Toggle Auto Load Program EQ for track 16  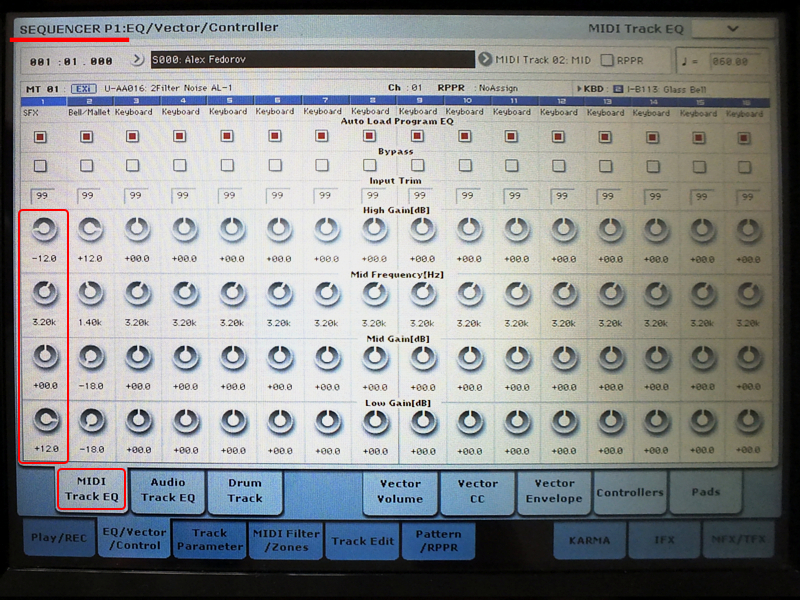744,138
